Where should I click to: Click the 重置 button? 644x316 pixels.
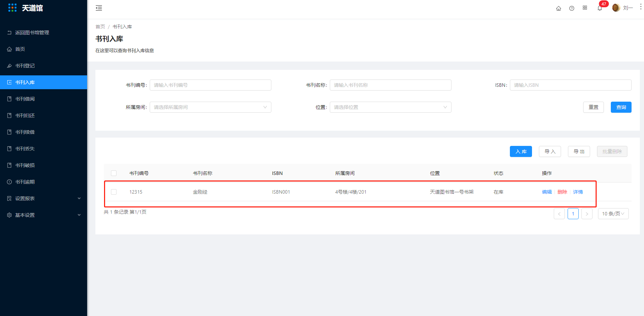pos(594,107)
